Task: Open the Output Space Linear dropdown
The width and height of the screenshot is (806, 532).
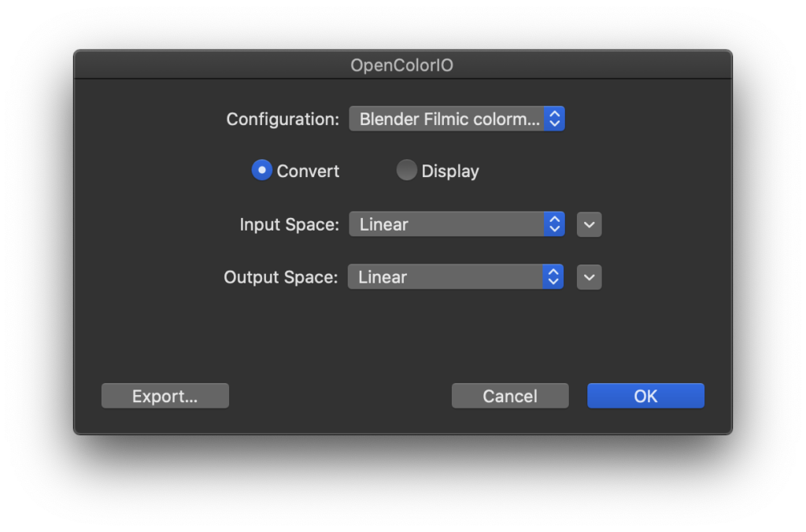Action: click(x=446, y=277)
